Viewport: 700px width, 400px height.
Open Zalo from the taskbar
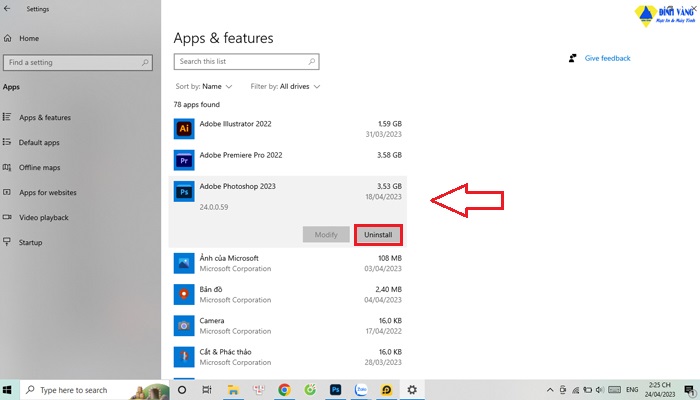click(x=361, y=390)
